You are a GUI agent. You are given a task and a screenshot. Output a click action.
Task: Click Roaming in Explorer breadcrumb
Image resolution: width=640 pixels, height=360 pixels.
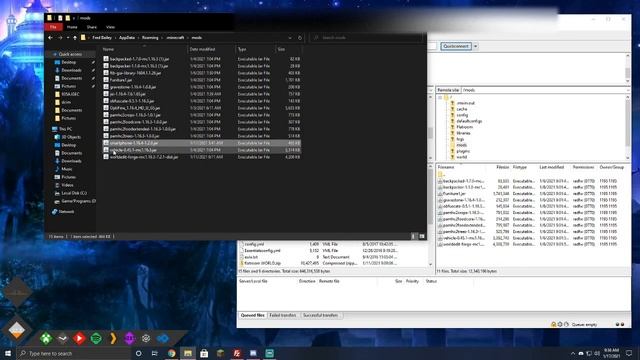[150, 38]
